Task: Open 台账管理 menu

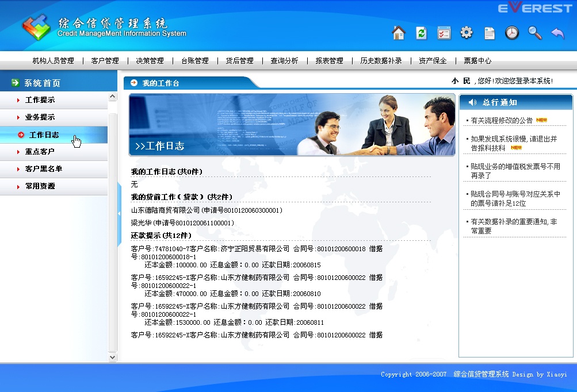Action: click(x=194, y=61)
